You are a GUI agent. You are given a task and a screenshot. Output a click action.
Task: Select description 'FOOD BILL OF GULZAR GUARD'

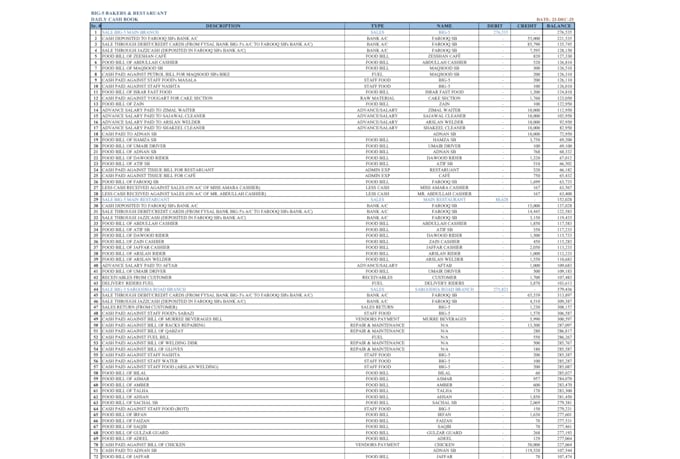pyautogui.click(x=135, y=433)
